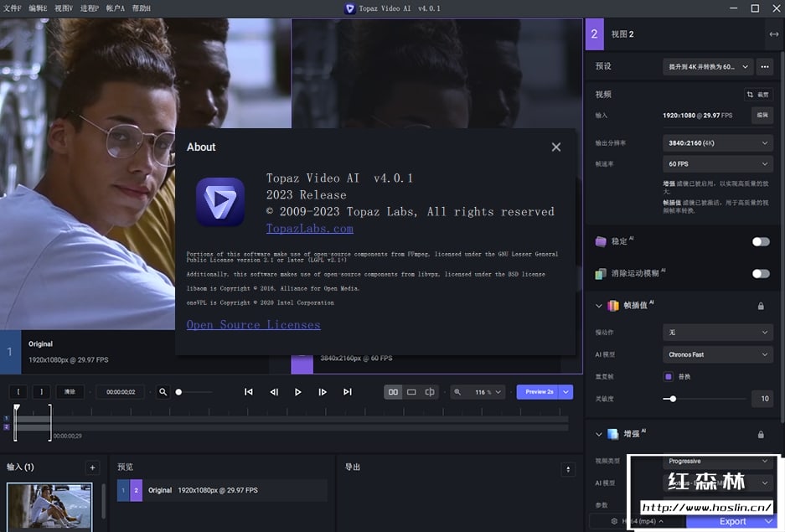This screenshot has width=785, height=532.
Task: Open the 文件F menu
Action: (x=12, y=8)
